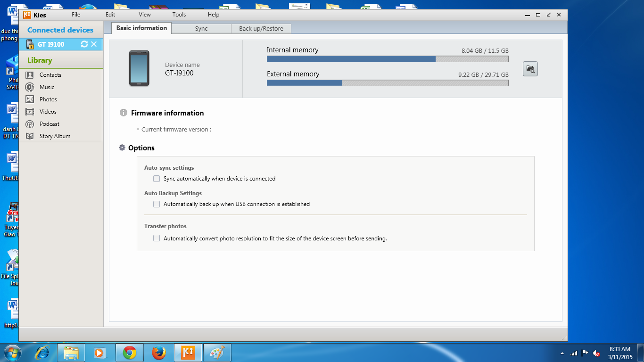Screen dimensions: 644x362
Task: Switch to the Back up/Restore tab
Action: click(x=261, y=29)
